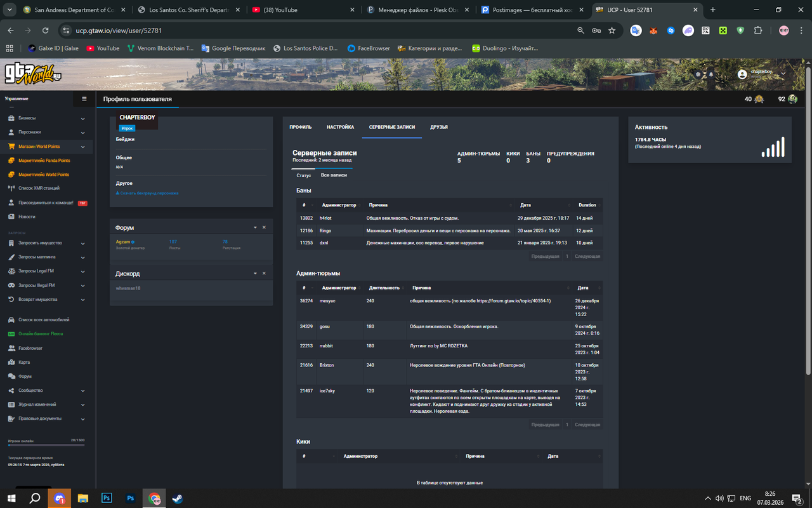Open the chapterboy account dropdown

click(761, 74)
